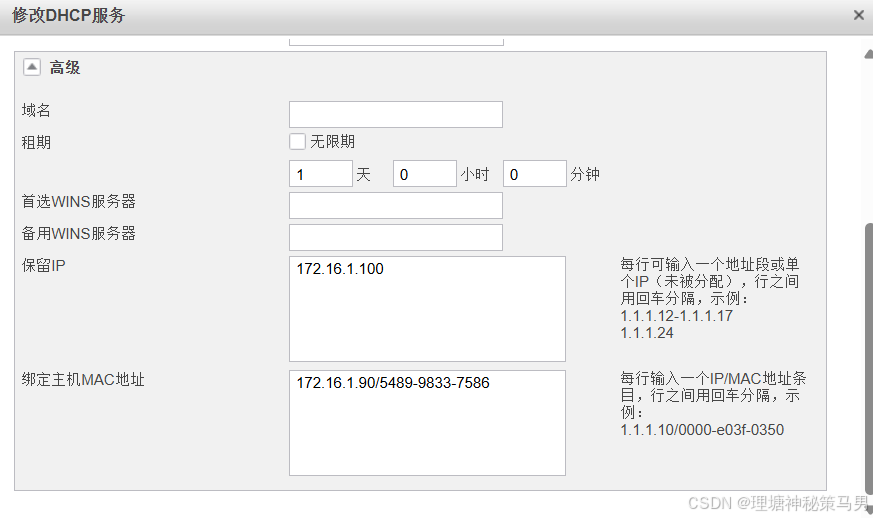Viewport: 873px width, 518px height.
Task: Click the 修改DHCP服务 dialog title
Action: coord(68,16)
